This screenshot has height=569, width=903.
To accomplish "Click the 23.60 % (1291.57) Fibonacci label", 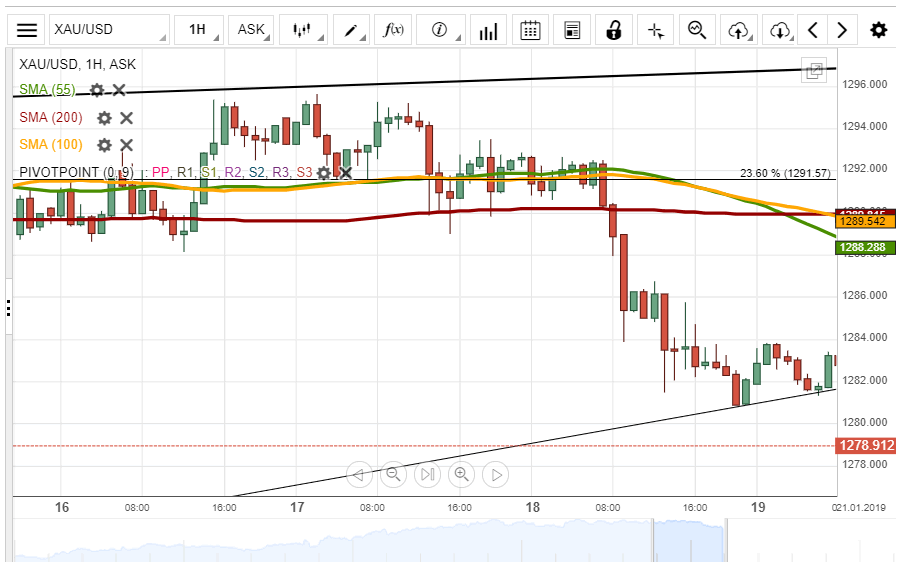I will click(786, 173).
